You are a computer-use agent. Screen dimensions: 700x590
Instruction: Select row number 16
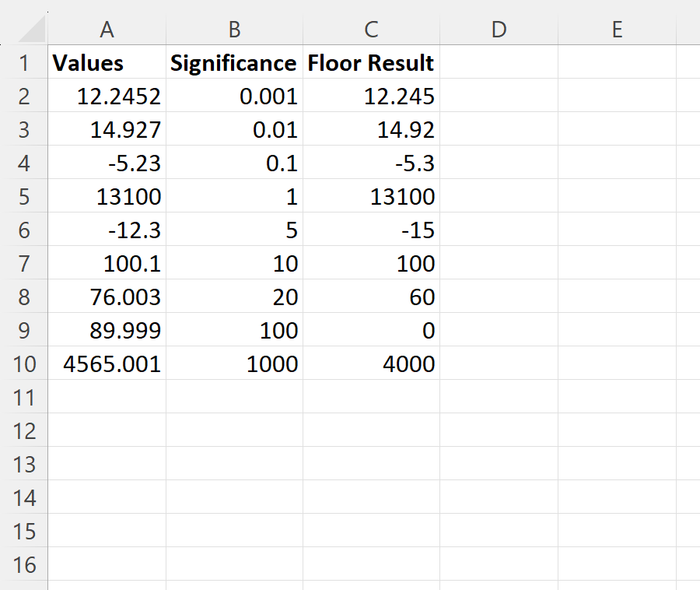(x=24, y=565)
